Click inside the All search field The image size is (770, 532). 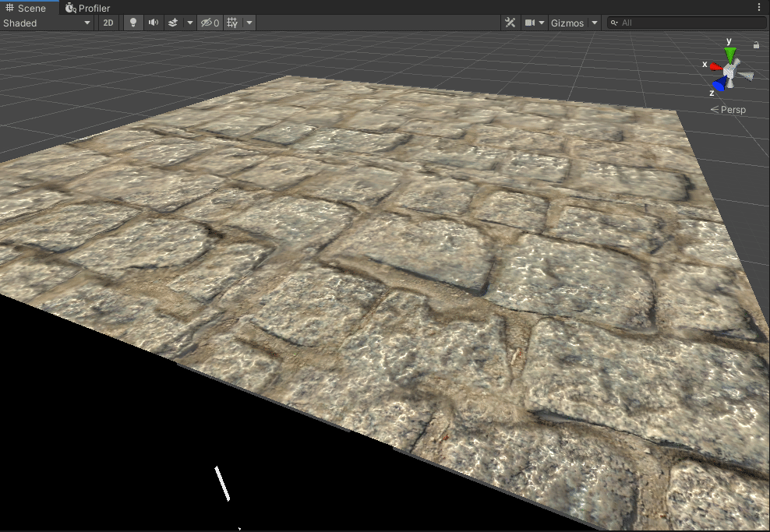[x=686, y=23]
